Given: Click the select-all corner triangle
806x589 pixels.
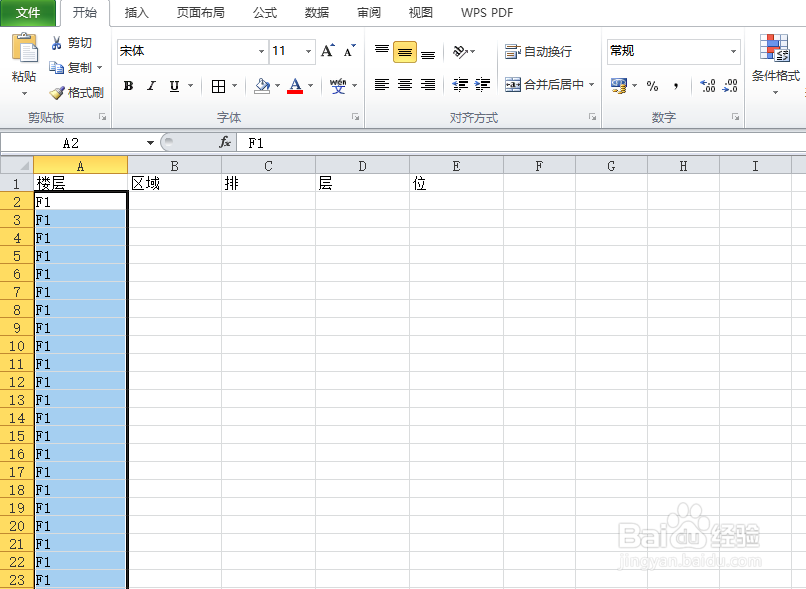Looking at the screenshot, I should point(17,165).
